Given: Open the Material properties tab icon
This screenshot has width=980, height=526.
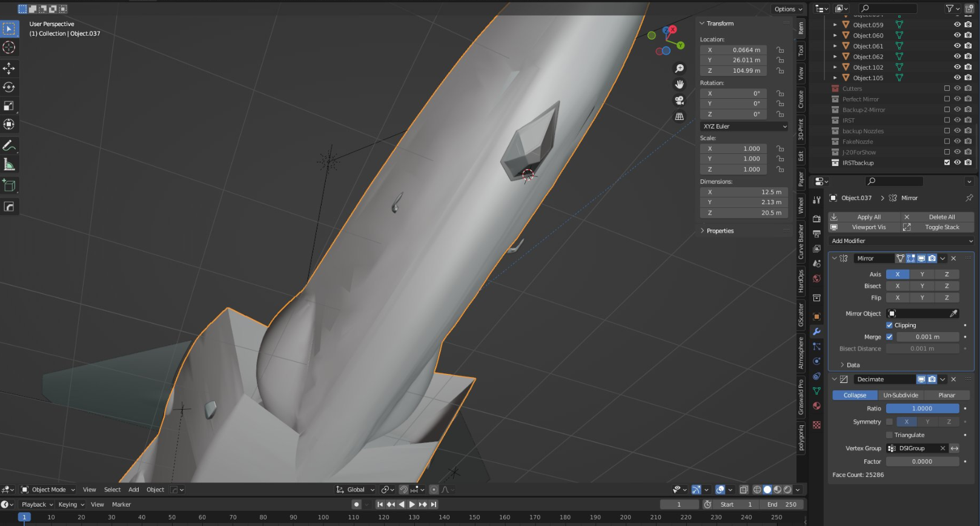Looking at the screenshot, I should (x=816, y=406).
